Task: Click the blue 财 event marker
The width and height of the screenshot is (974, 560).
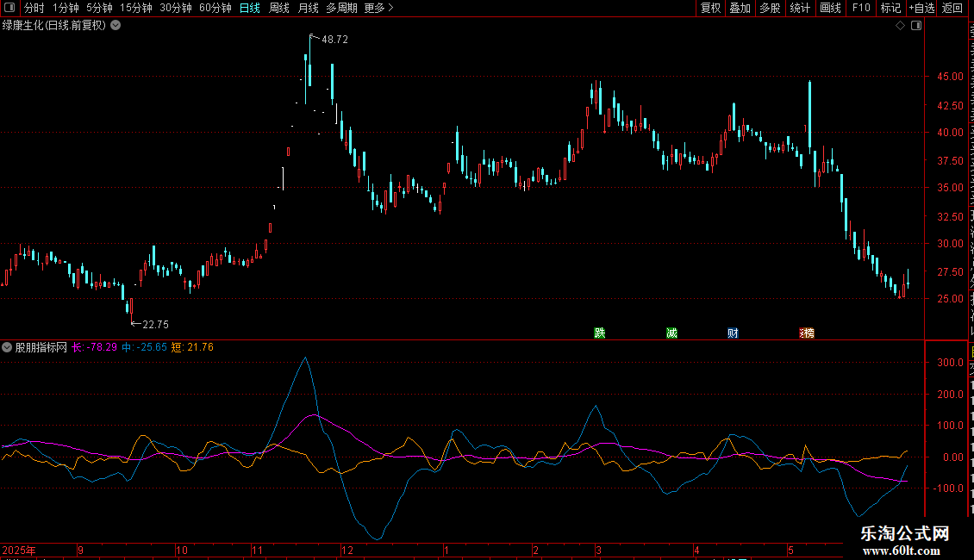Action: pos(733,333)
